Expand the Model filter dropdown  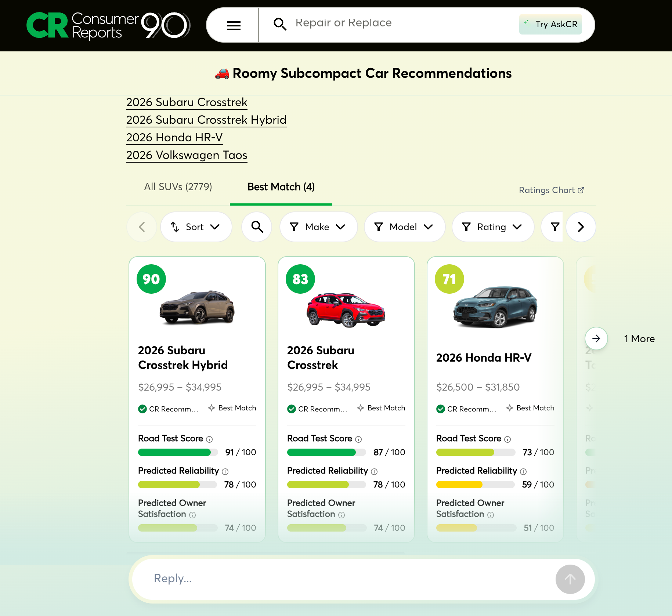point(404,227)
